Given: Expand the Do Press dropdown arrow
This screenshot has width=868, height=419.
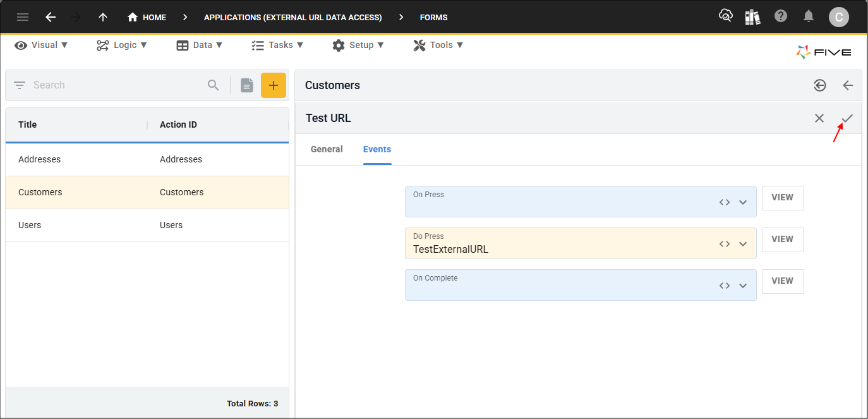Looking at the screenshot, I should pos(743,244).
